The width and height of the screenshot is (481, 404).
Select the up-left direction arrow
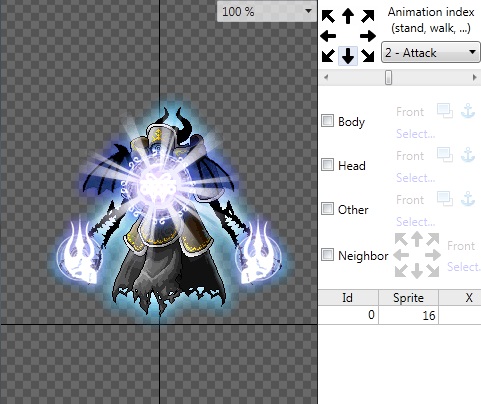tap(328, 16)
